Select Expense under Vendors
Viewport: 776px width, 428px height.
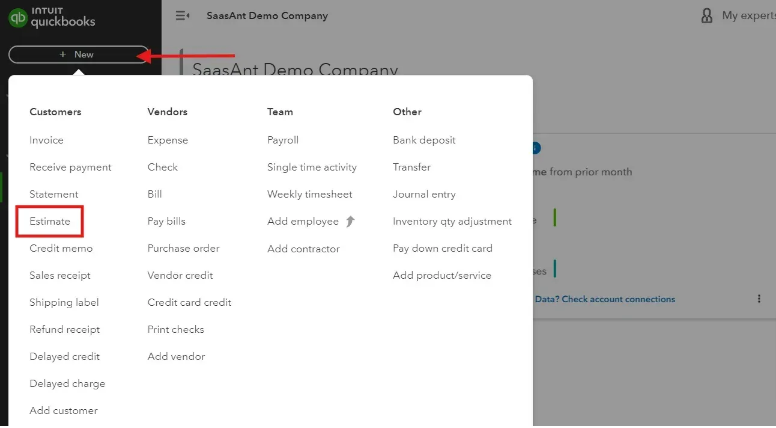point(167,140)
